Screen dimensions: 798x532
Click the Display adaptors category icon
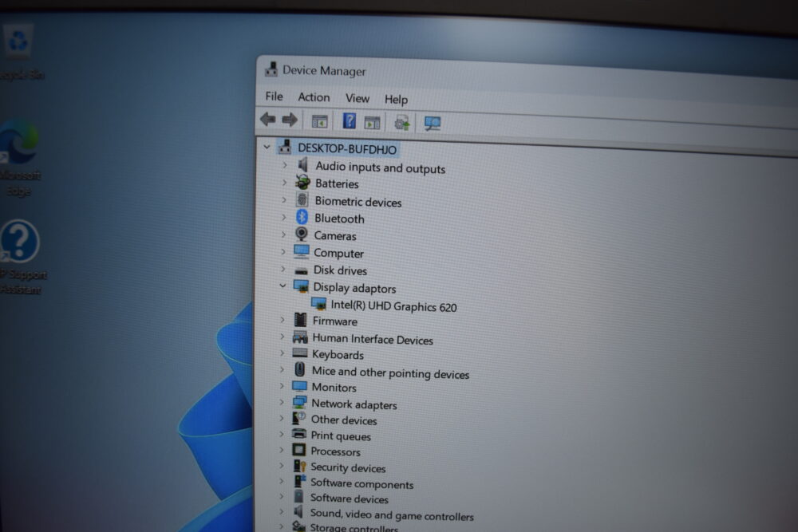click(x=301, y=286)
